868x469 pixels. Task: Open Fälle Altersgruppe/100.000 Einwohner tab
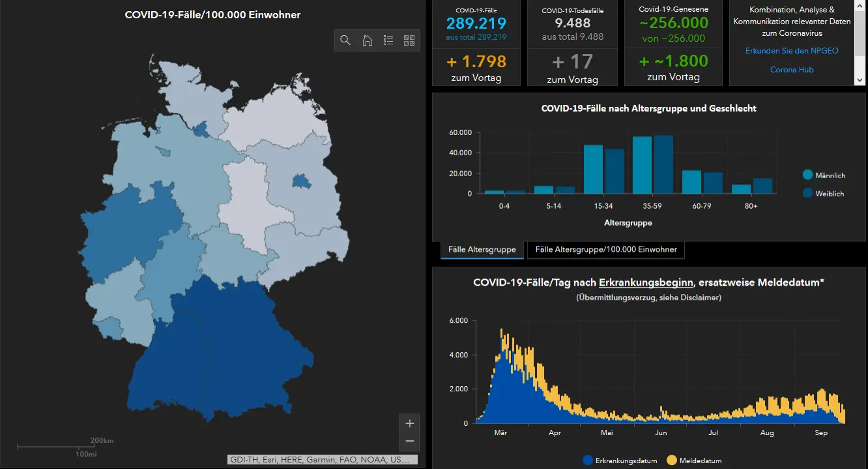tap(606, 249)
